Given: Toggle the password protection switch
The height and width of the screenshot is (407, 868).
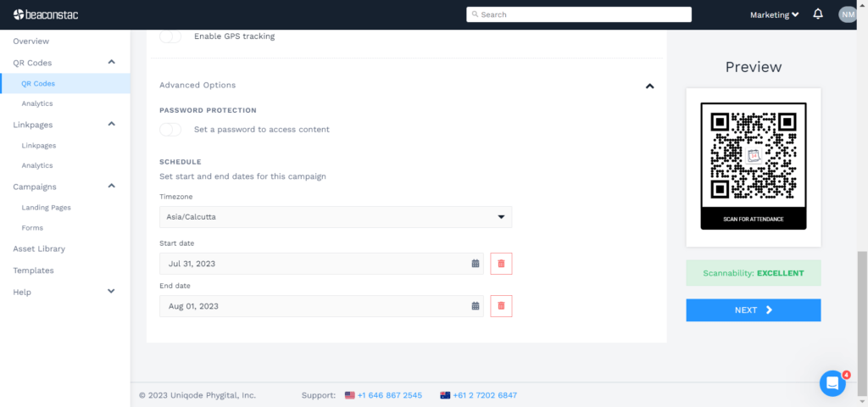Looking at the screenshot, I should (170, 130).
